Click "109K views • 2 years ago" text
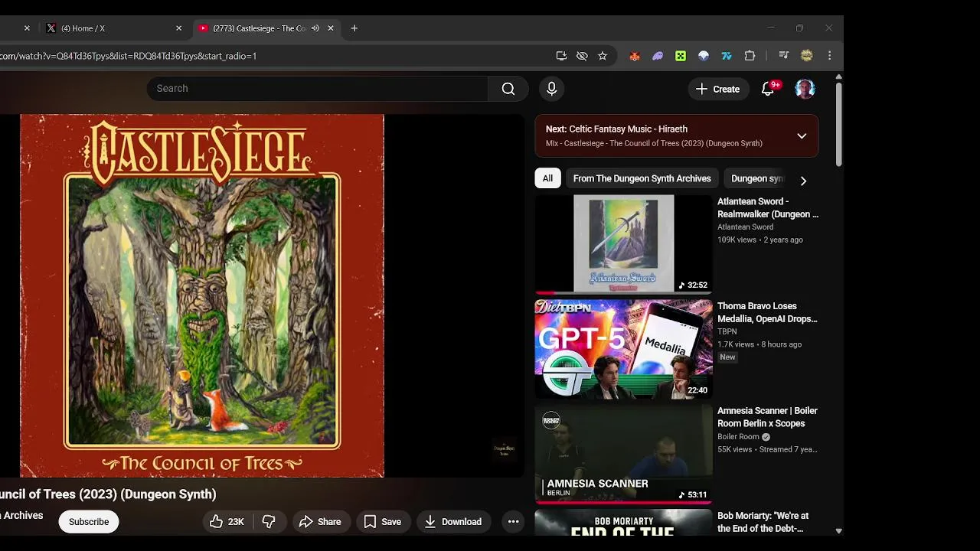Viewport: 980px width, 551px height. pos(760,240)
